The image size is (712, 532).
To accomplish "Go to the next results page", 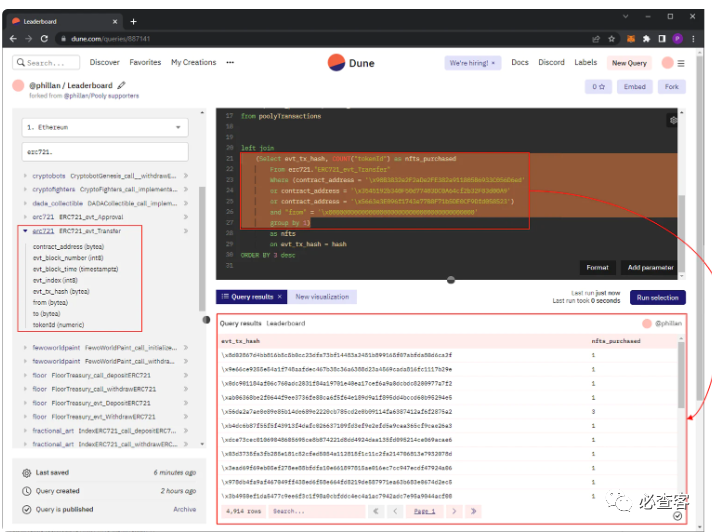I will tap(454, 511).
